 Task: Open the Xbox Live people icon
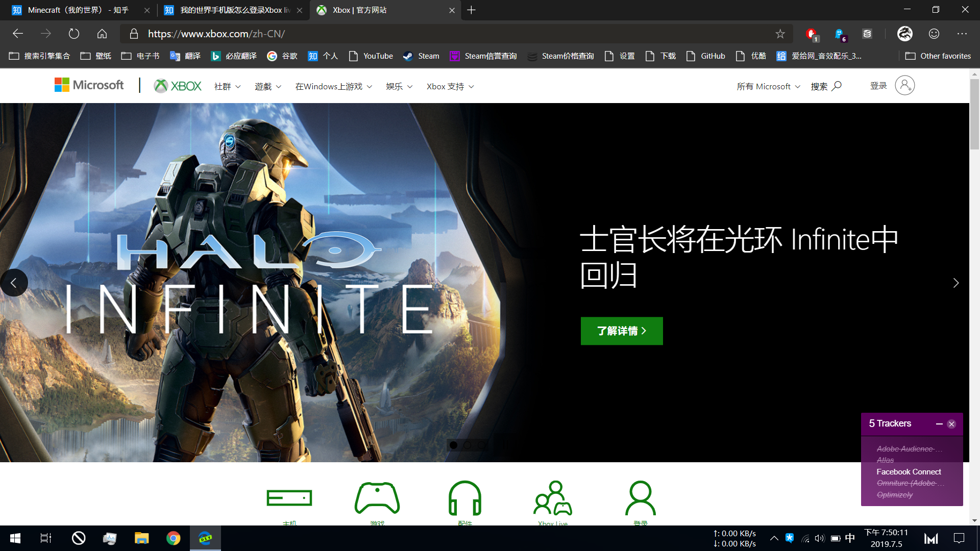(553, 498)
